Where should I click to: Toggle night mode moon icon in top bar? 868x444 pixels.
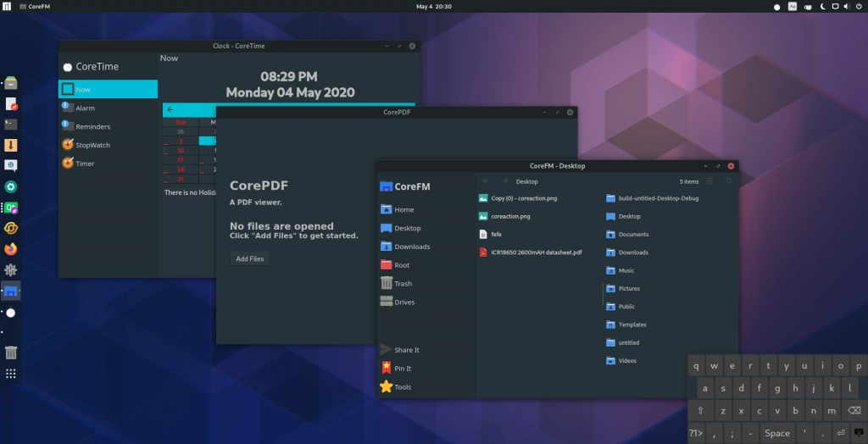pos(822,7)
